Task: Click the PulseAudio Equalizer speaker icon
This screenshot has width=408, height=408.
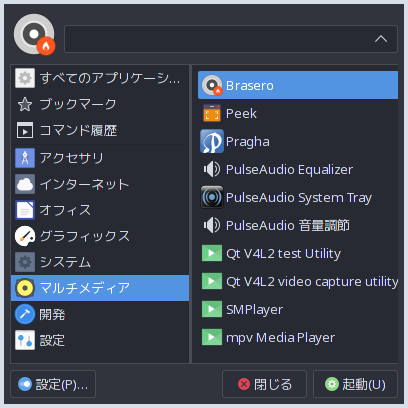Action: pos(212,169)
